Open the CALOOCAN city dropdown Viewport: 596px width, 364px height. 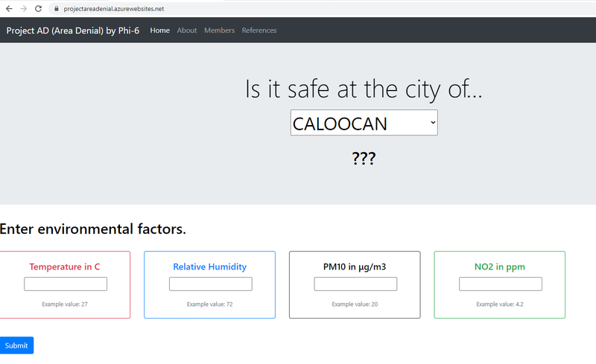point(364,123)
